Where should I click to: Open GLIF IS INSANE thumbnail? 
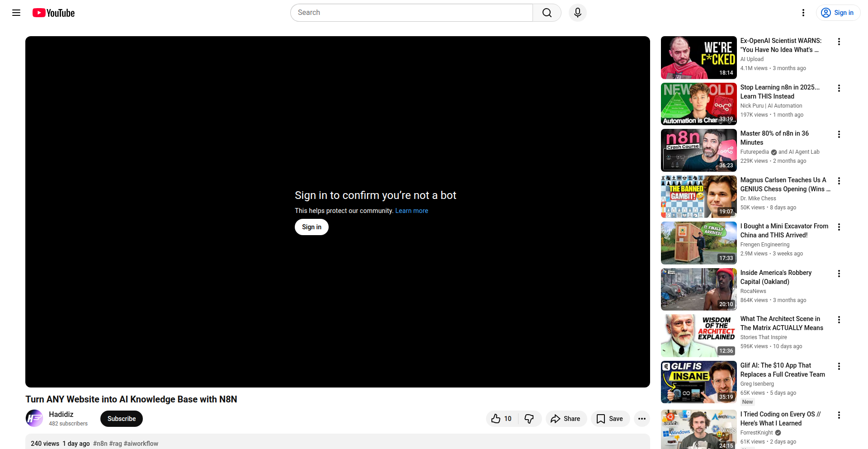pyautogui.click(x=699, y=382)
